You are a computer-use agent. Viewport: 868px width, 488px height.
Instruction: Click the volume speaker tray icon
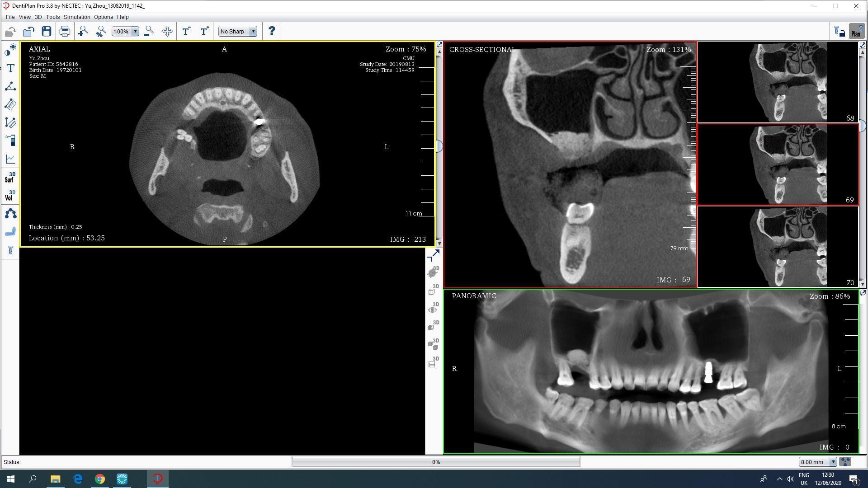(790, 479)
